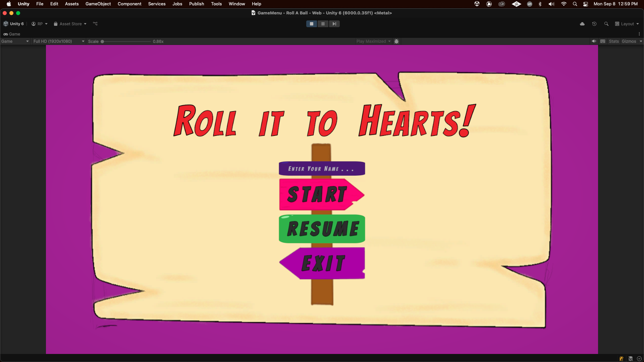Click the EXIT sign button
This screenshot has width=644, height=362.
pos(323,263)
